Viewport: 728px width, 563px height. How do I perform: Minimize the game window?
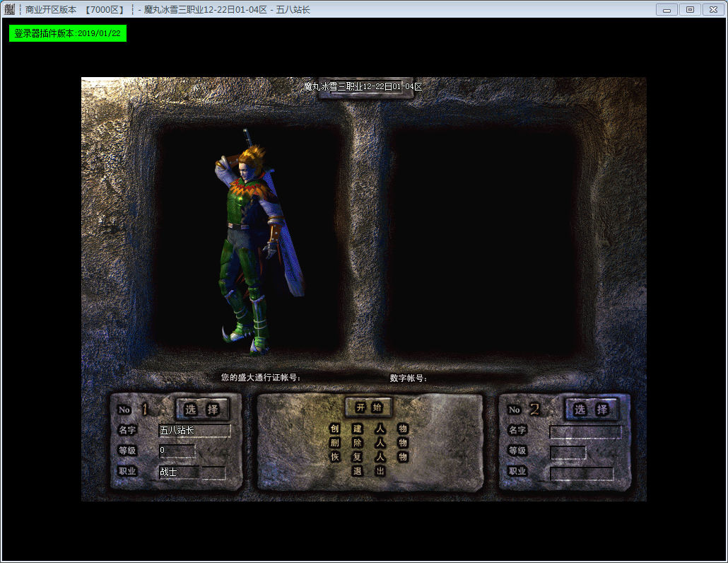pyautogui.click(x=667, y=10)
